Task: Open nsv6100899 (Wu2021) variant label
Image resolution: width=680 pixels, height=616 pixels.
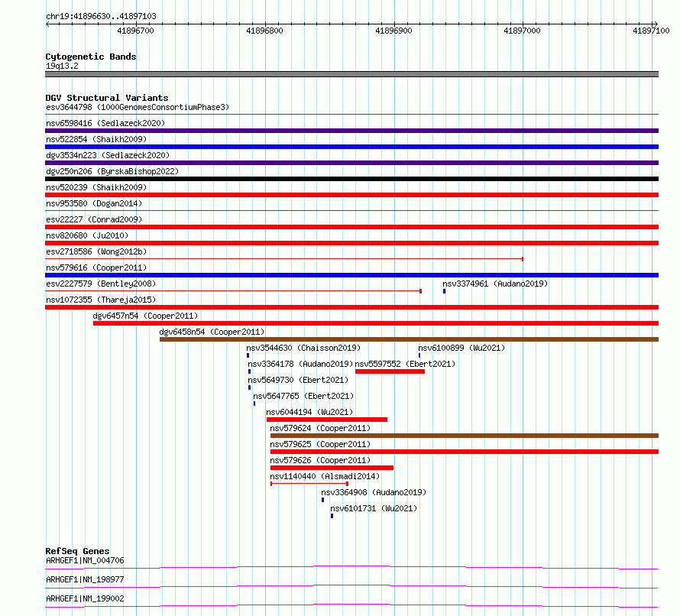Action: coord(461,348)
